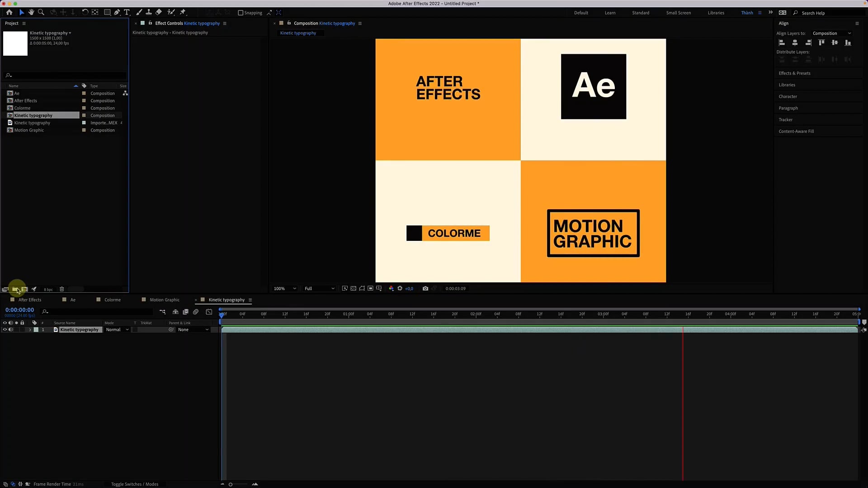This screenshot has width=868, height=488.
Task: Select the Clone Stamp tool
Action: tap(149, 12)
